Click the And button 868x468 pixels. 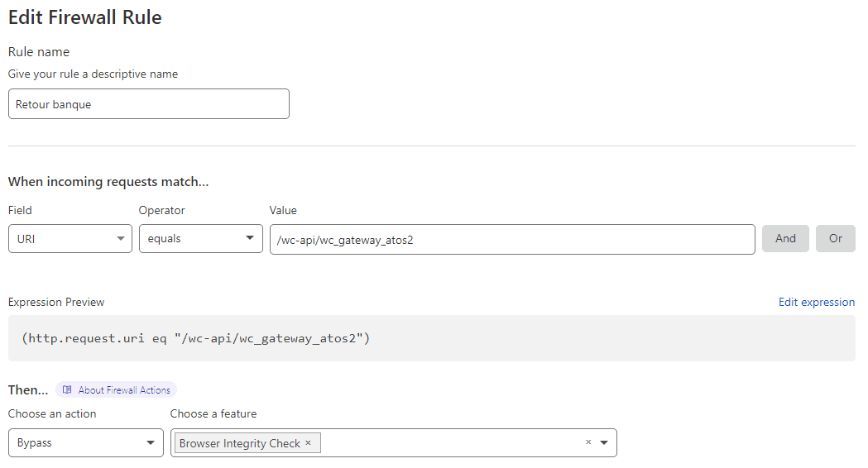pos(785,238)
